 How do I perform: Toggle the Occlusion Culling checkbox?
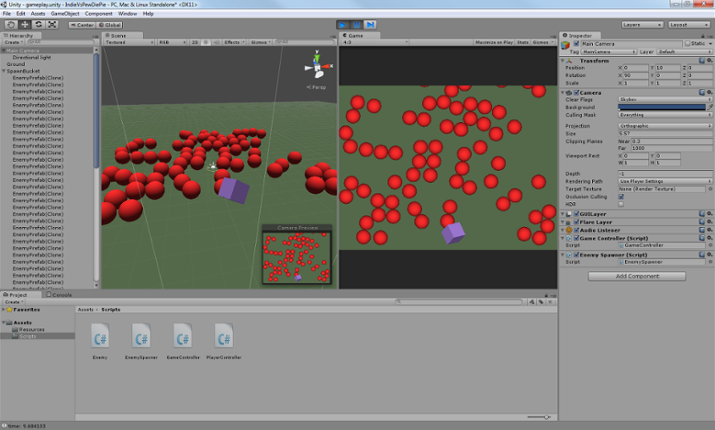(621, 197)
